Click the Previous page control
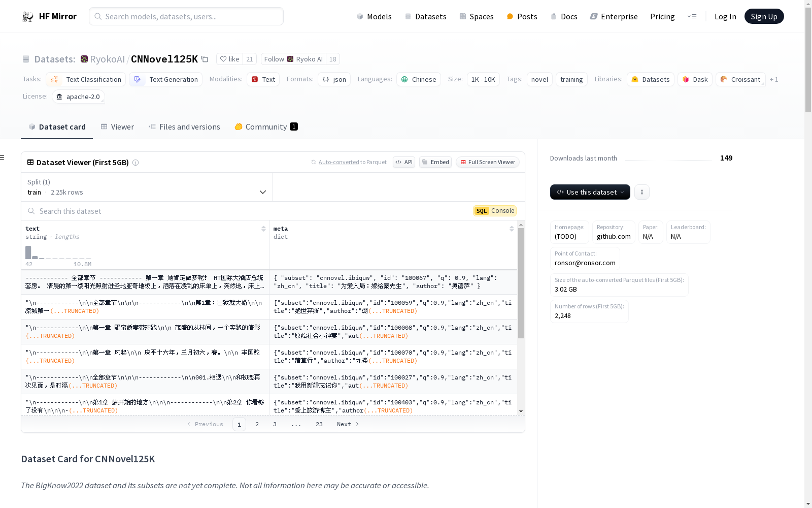This screenshot has height=508, width=812. click(x=205, y=424)
